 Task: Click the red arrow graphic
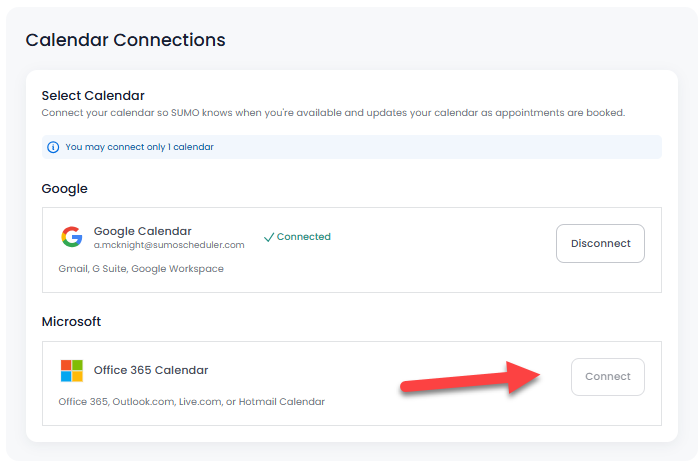tap(470, 378)
